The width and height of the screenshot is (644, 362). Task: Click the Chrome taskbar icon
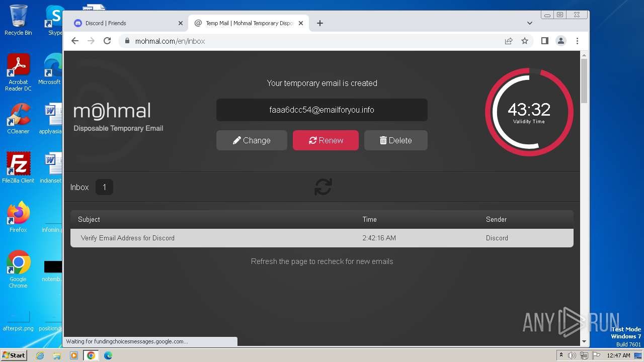click(x=91, y=355)
